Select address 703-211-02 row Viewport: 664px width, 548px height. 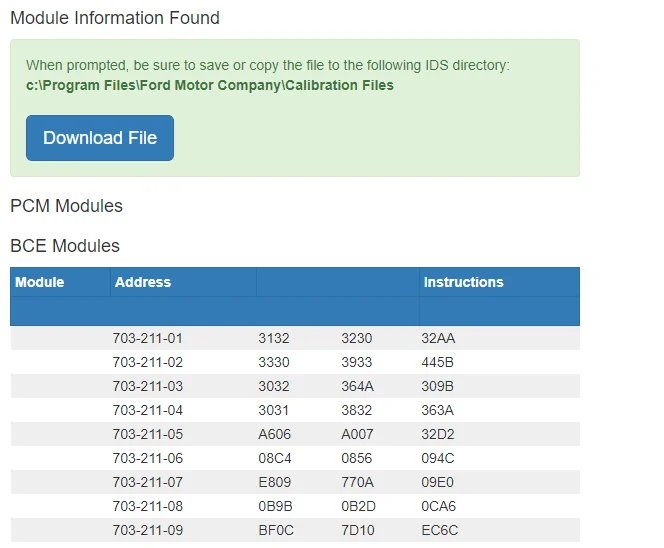(148, 363)
